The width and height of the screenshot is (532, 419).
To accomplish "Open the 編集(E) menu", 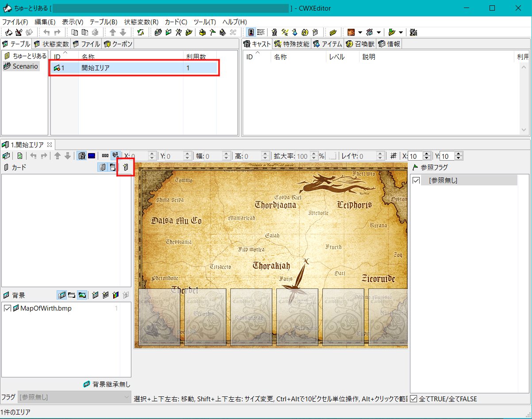I will point(45,22).
